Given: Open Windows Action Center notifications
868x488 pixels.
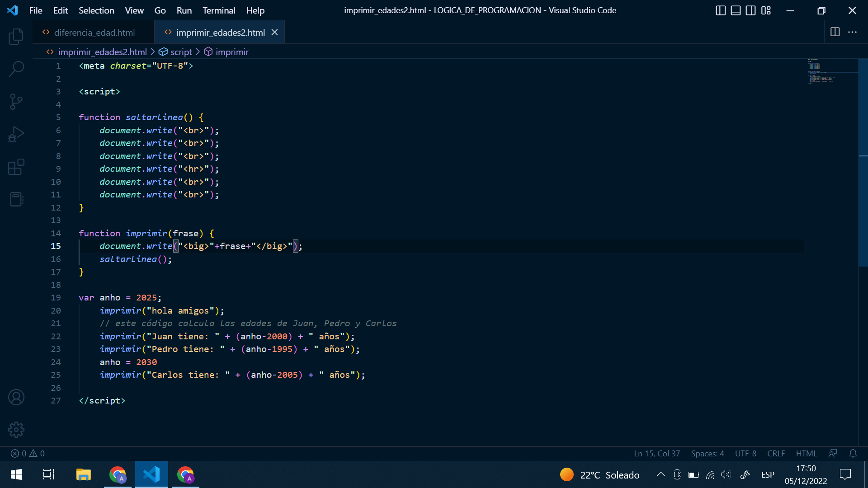Looking at the screenshot, I should click(845, 474).
